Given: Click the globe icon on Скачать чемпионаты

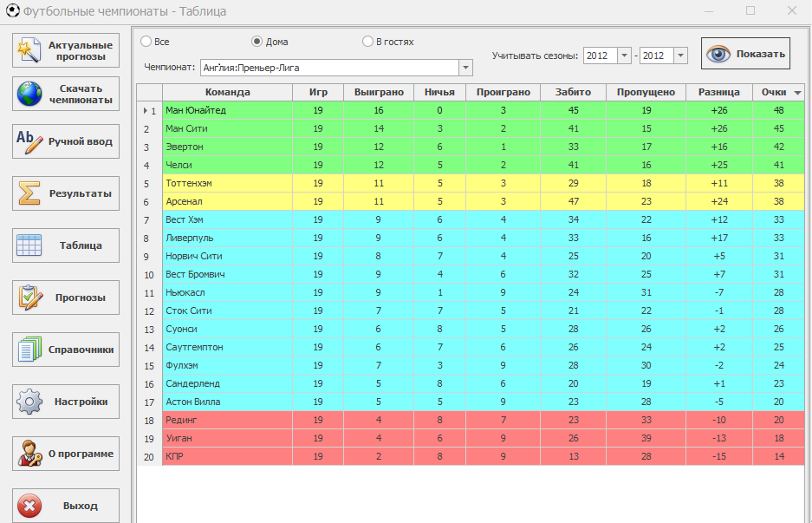Looking at the screenshot, I should 29,94.
